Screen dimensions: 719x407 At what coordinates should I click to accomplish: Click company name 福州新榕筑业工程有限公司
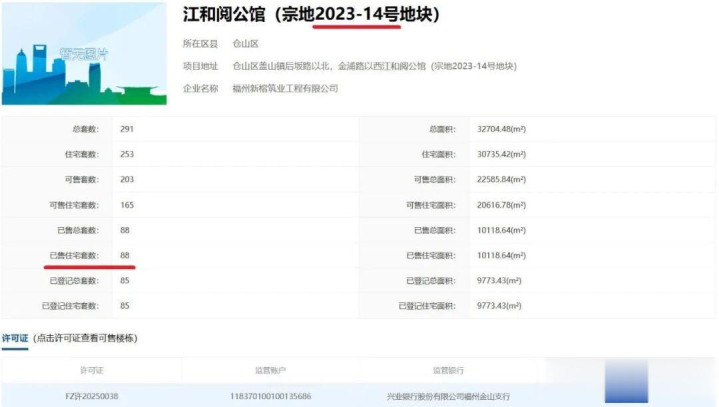[x=285, y=88]
